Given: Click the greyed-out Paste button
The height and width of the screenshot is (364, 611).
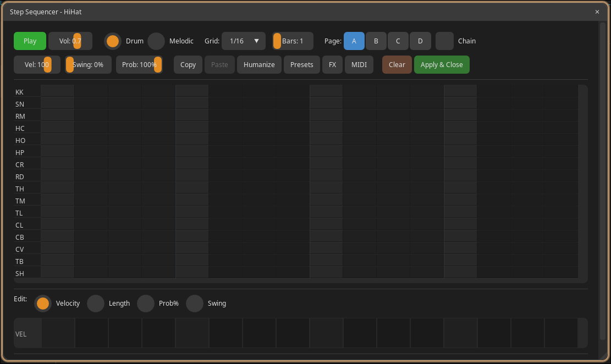Looking at the screenshot, I should [219, 64].
